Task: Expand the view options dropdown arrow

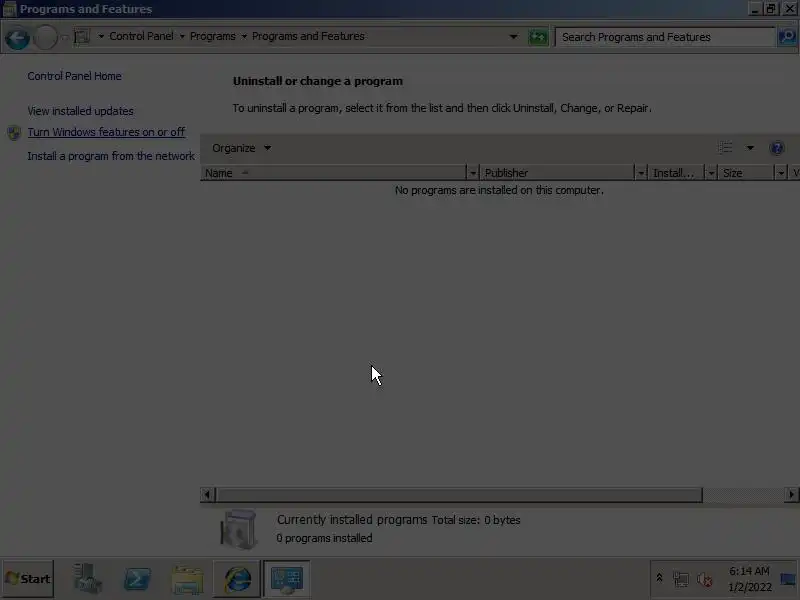Action: (749, 148)
